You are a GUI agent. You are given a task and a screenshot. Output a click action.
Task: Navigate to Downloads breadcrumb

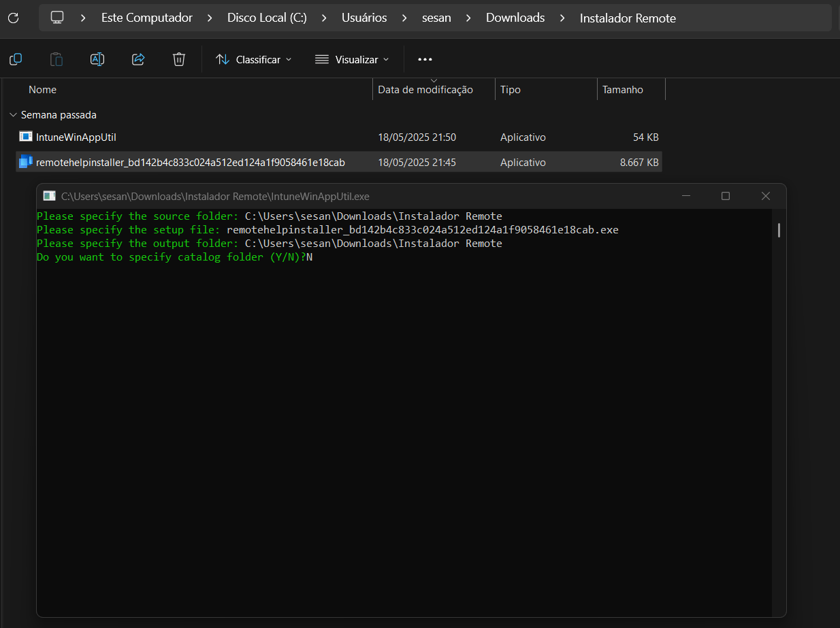click(515, 18)
